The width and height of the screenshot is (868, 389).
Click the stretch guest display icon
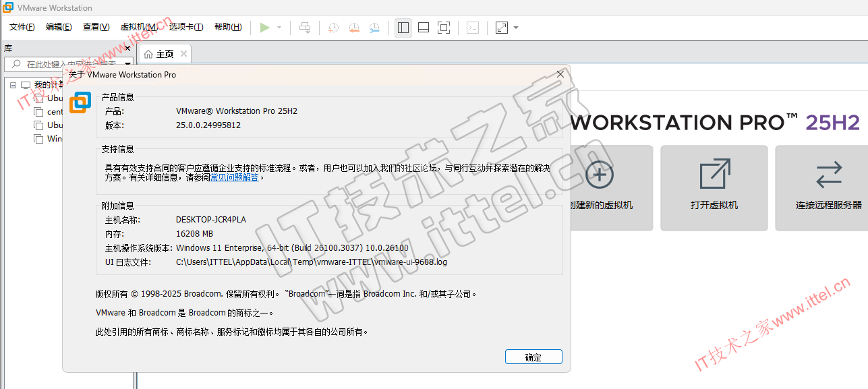(x=501, y=28)
